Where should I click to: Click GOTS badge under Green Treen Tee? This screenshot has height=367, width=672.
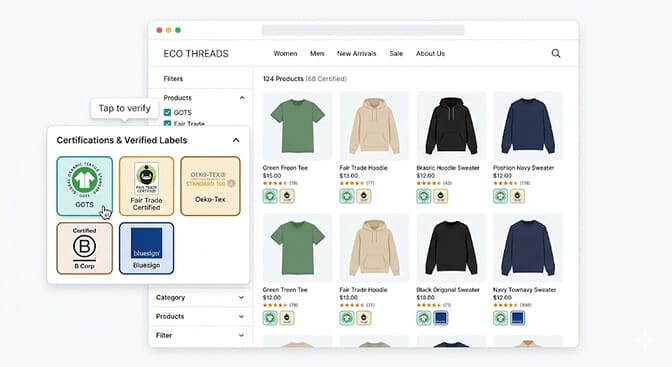tap(270, 318)
